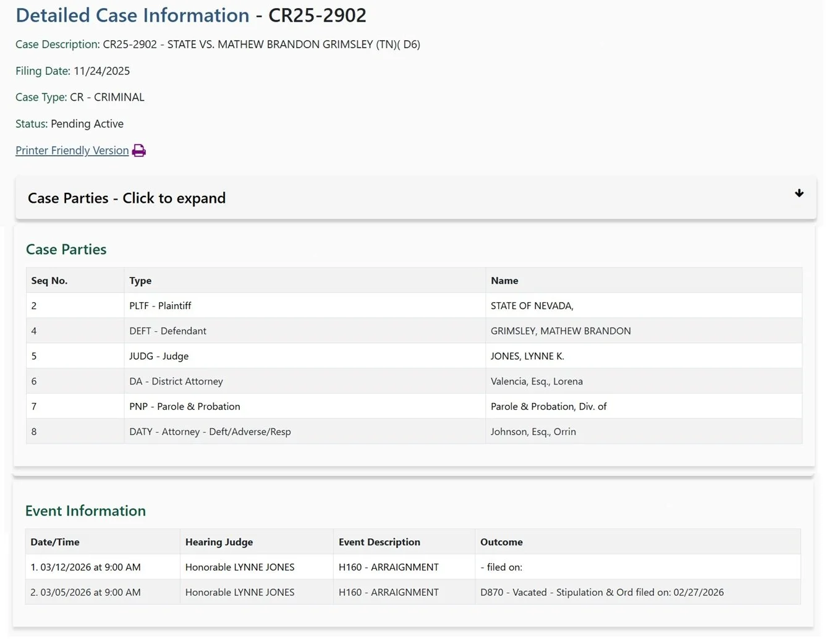This screenshot has width=832, height=644.
Task: Click the Date/Time column header
Action: click(x=55, y=542)
